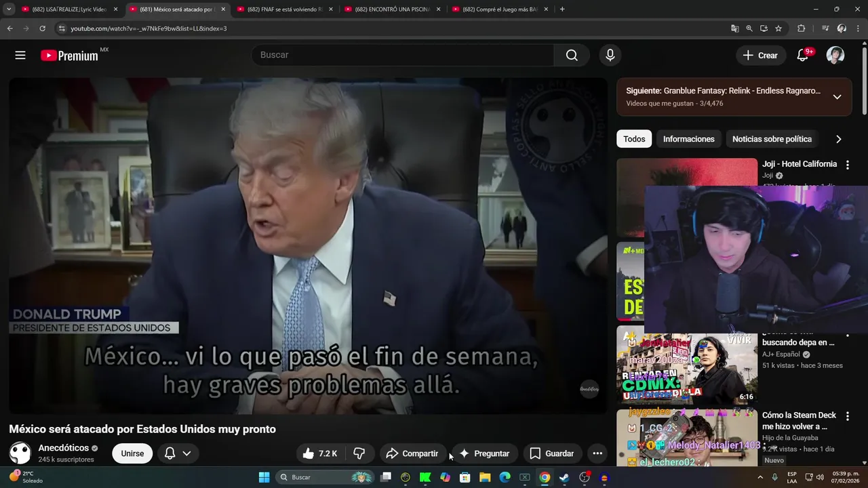Switch to LiSA REALiZE Lyric Video tab
This screenshot has height=488, width=868.
[68, 9]
